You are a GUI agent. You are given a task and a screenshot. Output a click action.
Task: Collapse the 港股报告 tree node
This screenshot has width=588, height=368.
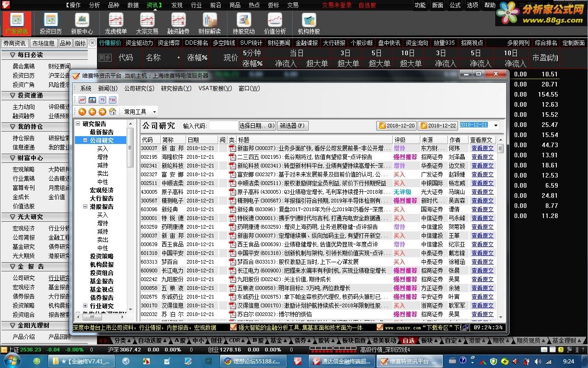[85, 207]
